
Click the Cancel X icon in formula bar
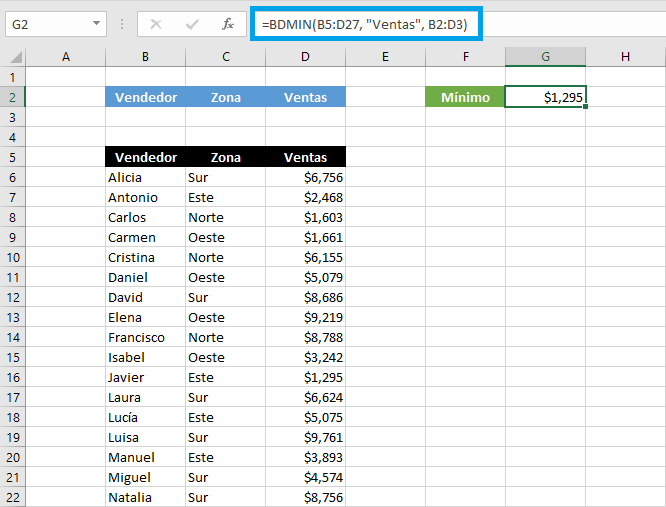coord(156,24)
